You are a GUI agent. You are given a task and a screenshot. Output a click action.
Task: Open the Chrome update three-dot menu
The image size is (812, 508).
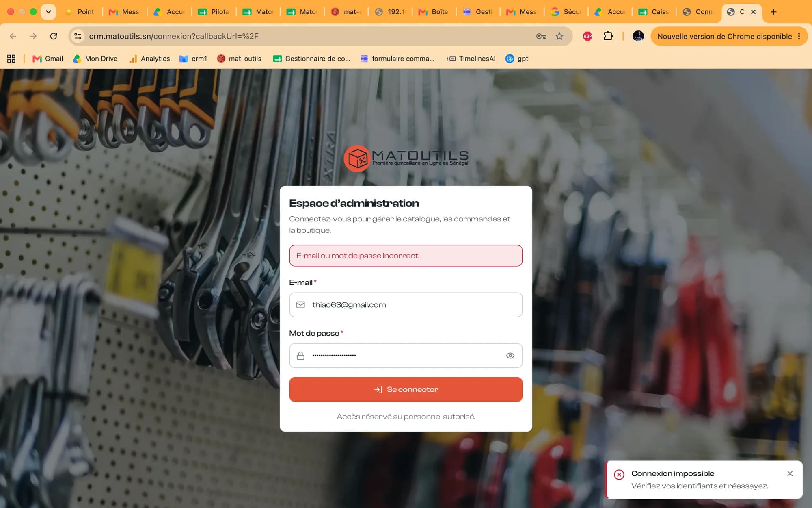click(799, 36)
